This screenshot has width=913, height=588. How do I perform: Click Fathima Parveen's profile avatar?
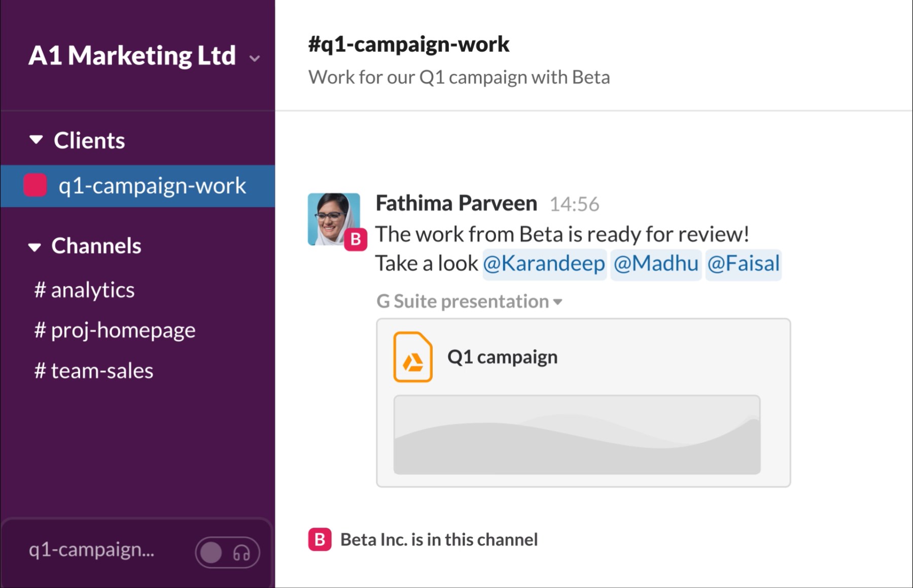point(332,217)
